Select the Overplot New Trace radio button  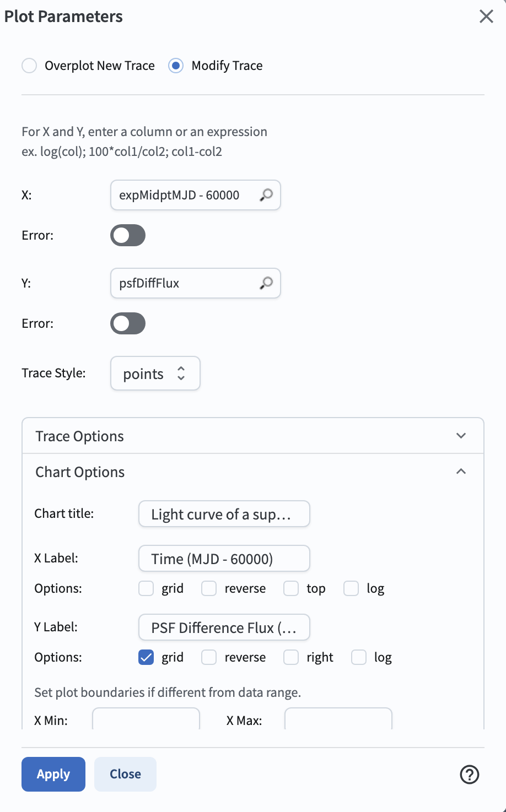(x=29, y=66)
